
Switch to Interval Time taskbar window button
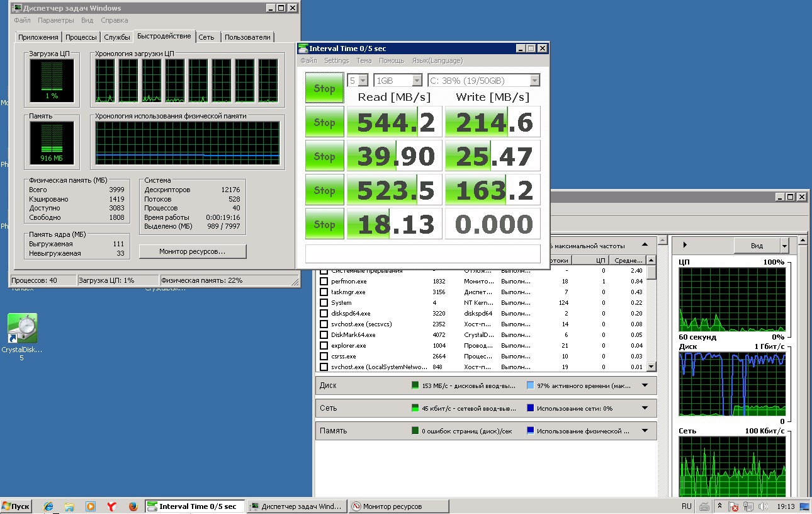195,506
